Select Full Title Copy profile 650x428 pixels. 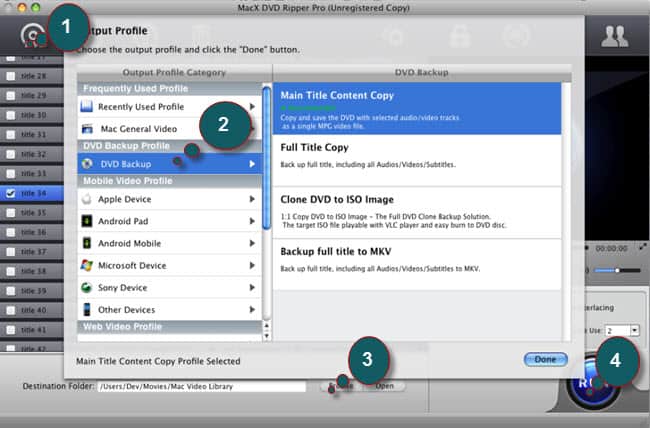[417, 160]
